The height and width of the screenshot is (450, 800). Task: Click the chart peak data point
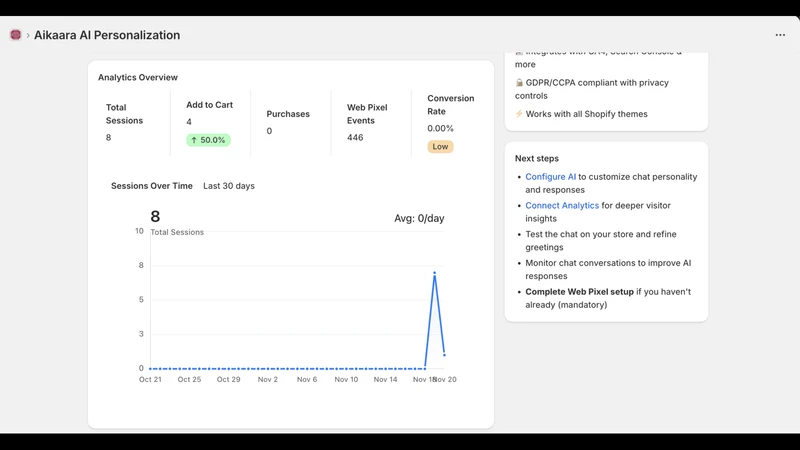[x=435, y=273]
